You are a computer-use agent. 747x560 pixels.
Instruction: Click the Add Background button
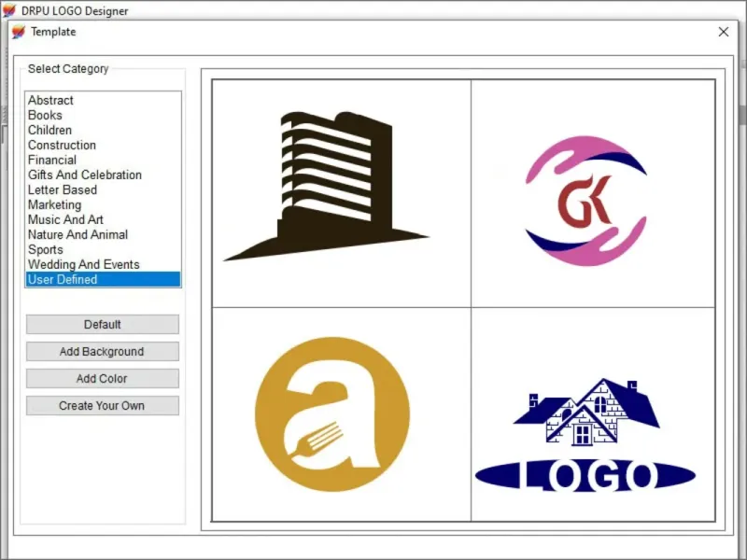click(x=103, y=352)
